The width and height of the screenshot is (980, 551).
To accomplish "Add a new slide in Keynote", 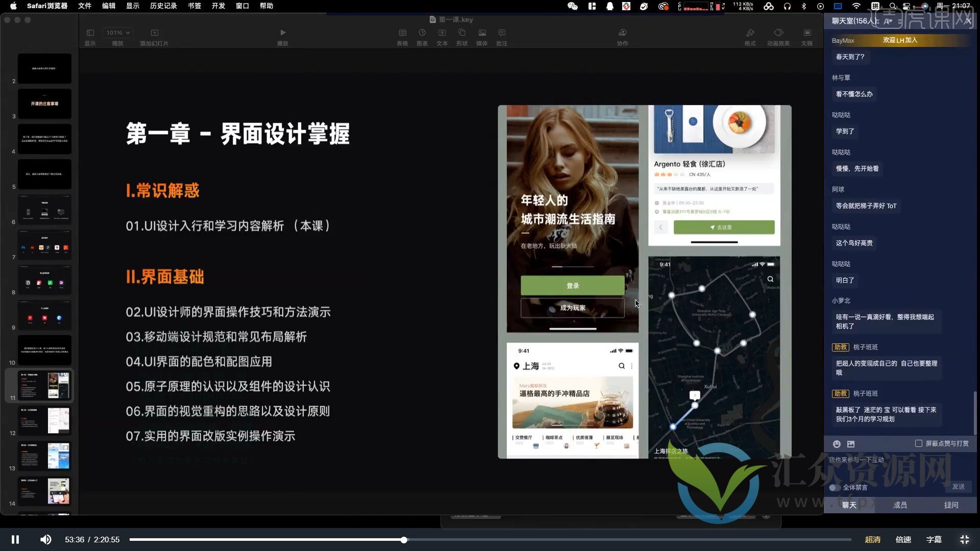I will pos(154,32).
